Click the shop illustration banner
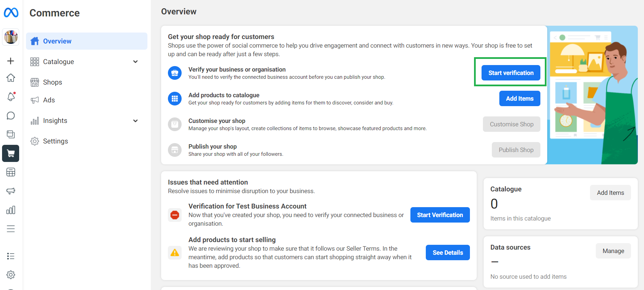Viewport: 644px width, 290px height. coord(592,95)
